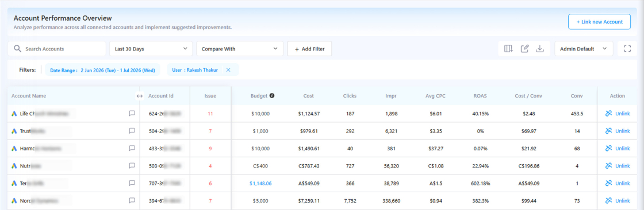The image size is (644, 210).
Task: Click the $69.97 Cost / Conv value
Action: (x=529, y=131)
